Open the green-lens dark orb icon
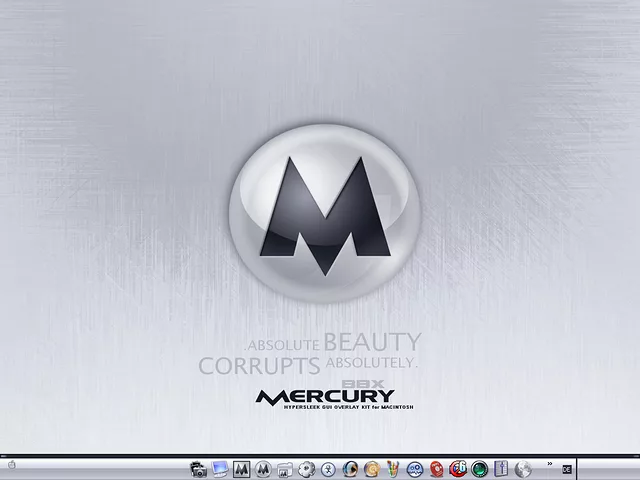 (480, 469)
